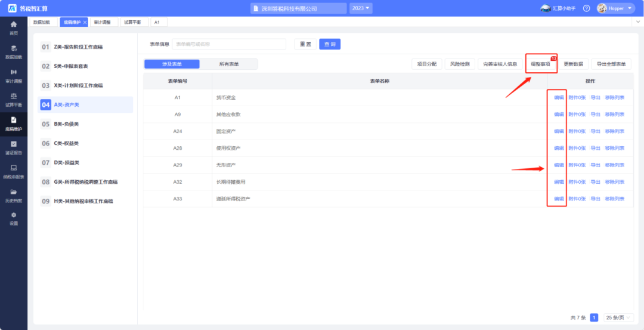Screen dimensions: 644x330
Task: Switch to the 审计调整 tab
Action: point(103,22)
